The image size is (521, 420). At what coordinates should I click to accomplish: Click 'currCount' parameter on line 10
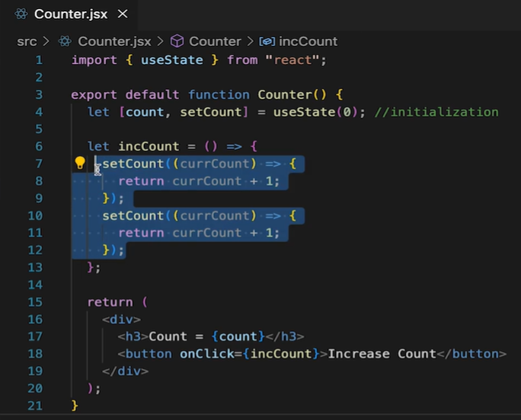point(215,216)
